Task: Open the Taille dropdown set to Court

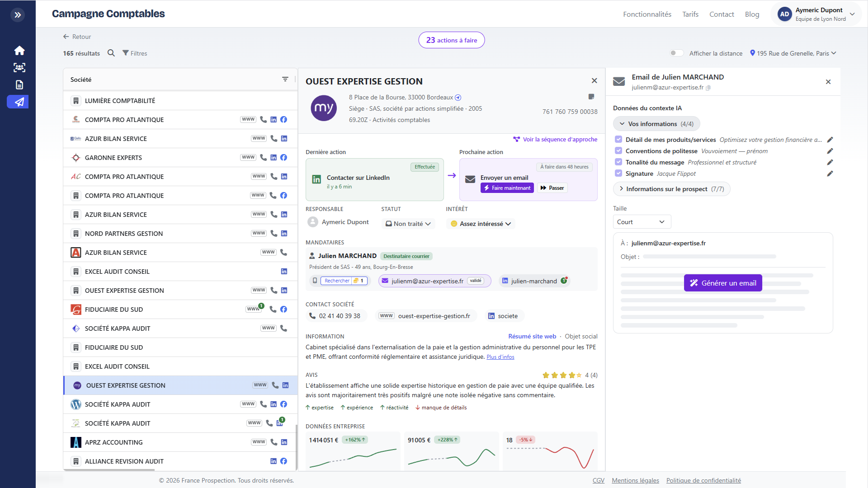Action: pyautogui.click(x=642, y=222)
